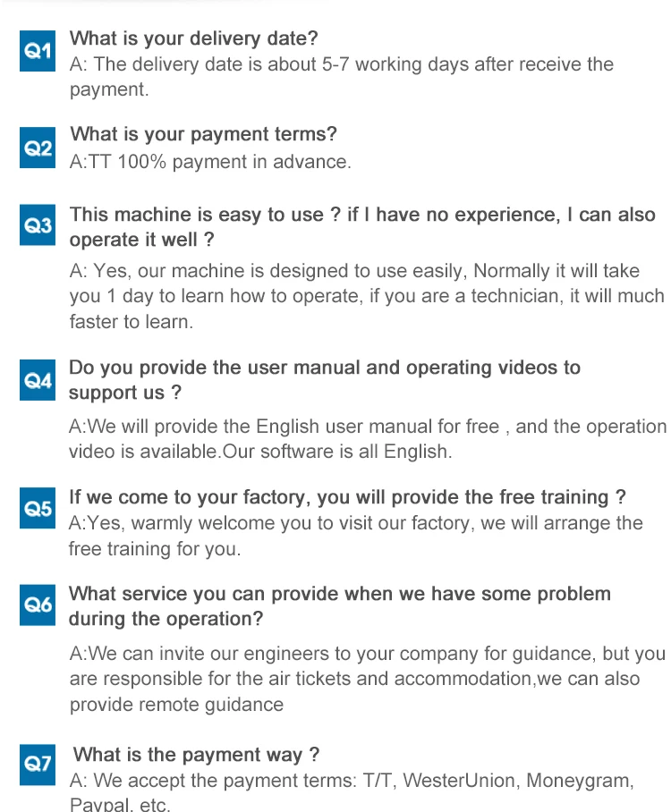Click the 'TT 100% payment in advance' answer
Screen dimensions: 671x812
click(x=210, y=162)
